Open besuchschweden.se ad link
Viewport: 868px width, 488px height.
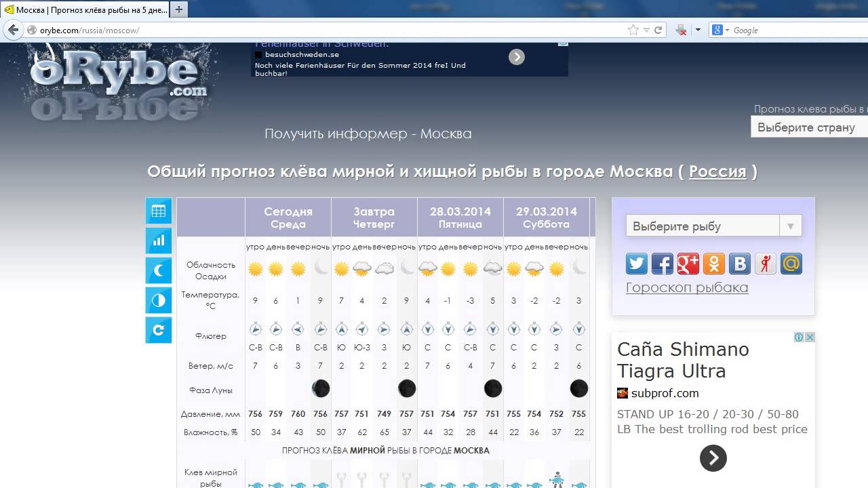pos(302,54)
